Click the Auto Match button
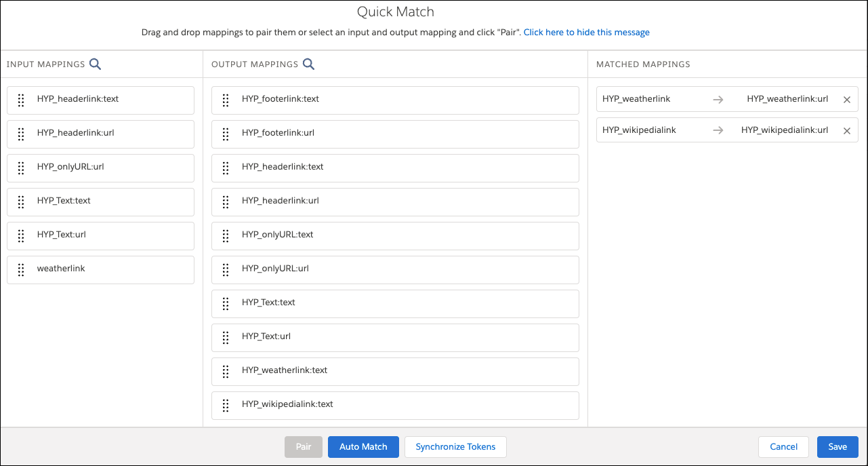 point(363,446)
